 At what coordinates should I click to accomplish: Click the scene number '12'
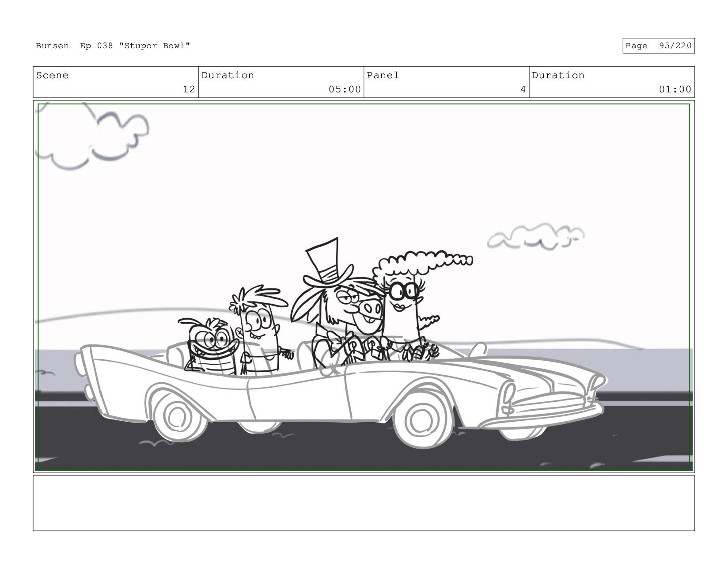point(189,89)
